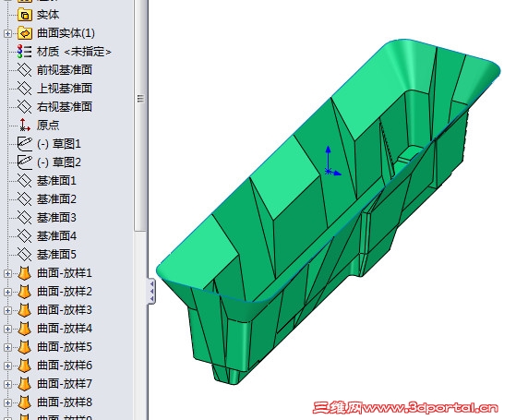This screenshot has height=420, width=516.
Task: Select the 原点 label
Action: pos(48,126)
